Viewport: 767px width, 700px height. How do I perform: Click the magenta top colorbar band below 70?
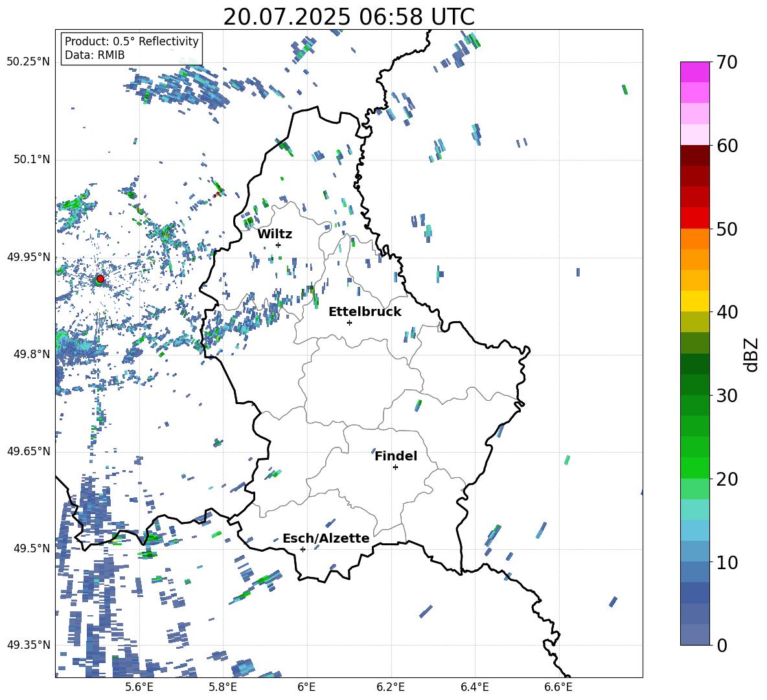(695, 73)
